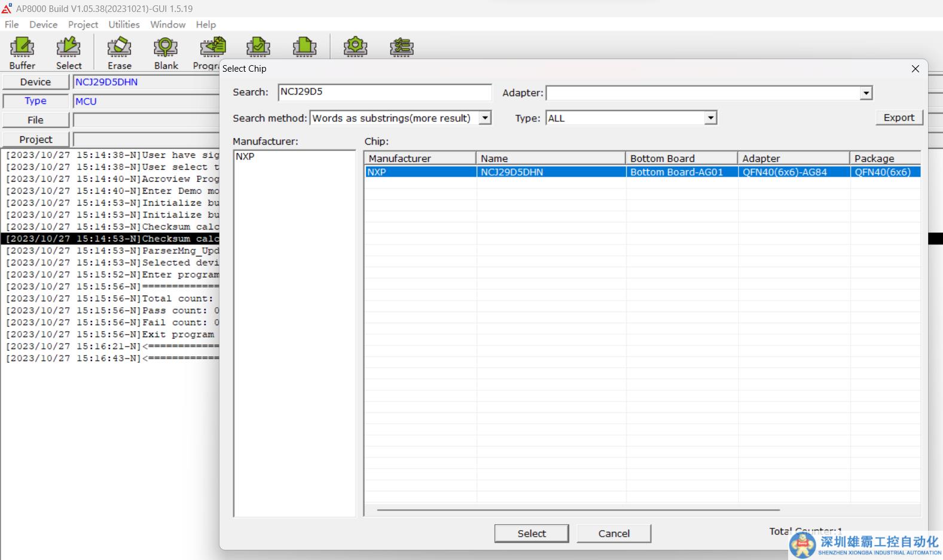Click the chip icon with checkmark
The image size is (943, 560).
coord(258,47)
